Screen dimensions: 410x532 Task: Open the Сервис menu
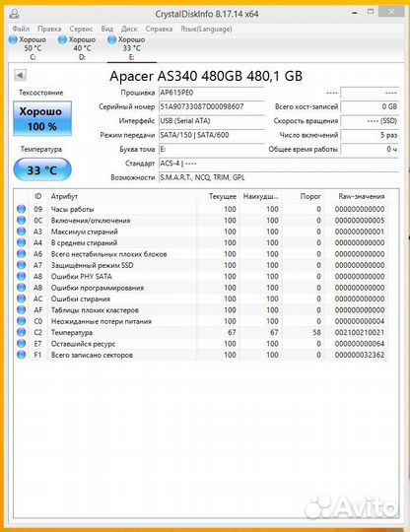pyautogui.click(x=81, y=29)
